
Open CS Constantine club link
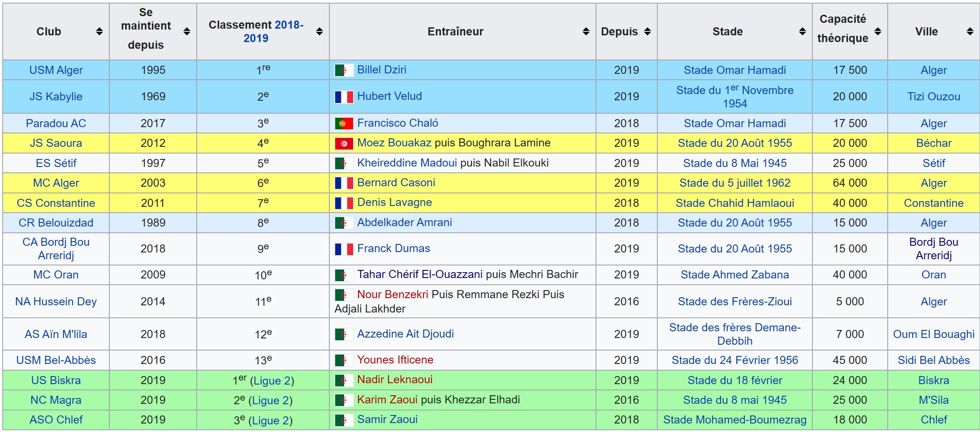(x=56, y=203)
